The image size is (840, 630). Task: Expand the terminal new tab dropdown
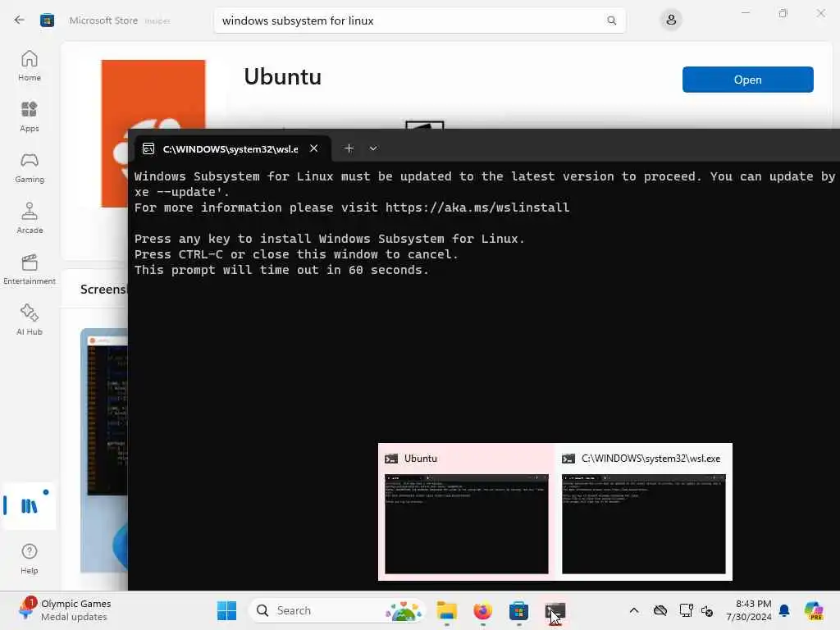click(x=373, y=148)
